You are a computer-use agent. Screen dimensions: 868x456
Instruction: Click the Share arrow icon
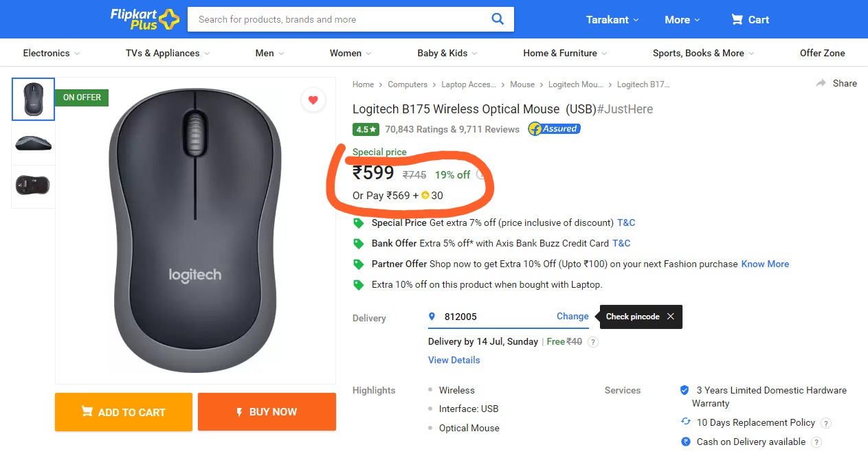pyautogui.click(x=821, y=83)
